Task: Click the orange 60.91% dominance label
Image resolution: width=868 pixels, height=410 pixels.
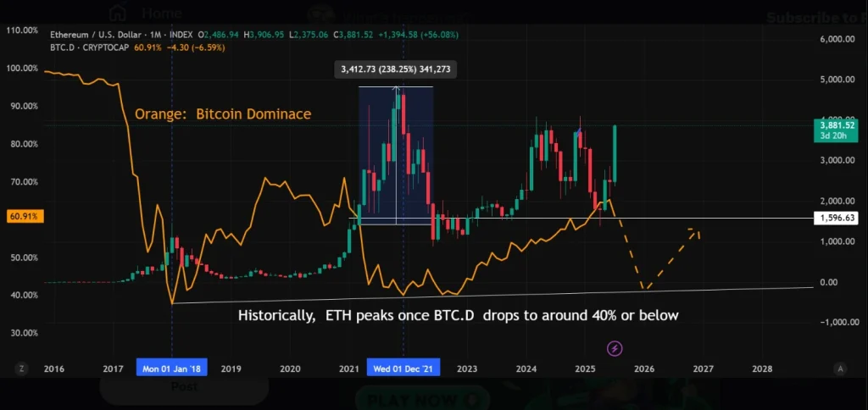Action: (x=23, y=216)
